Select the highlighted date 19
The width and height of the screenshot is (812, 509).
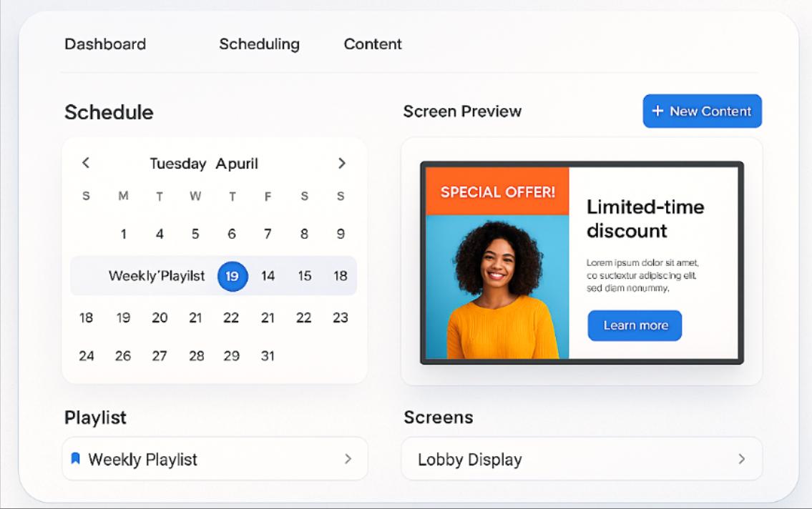[x=233, y=276]
